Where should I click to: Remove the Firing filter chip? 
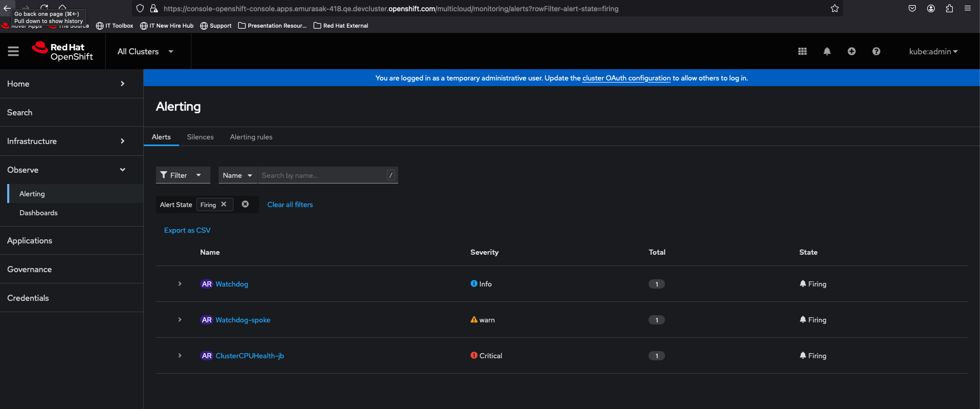[224, 204]
